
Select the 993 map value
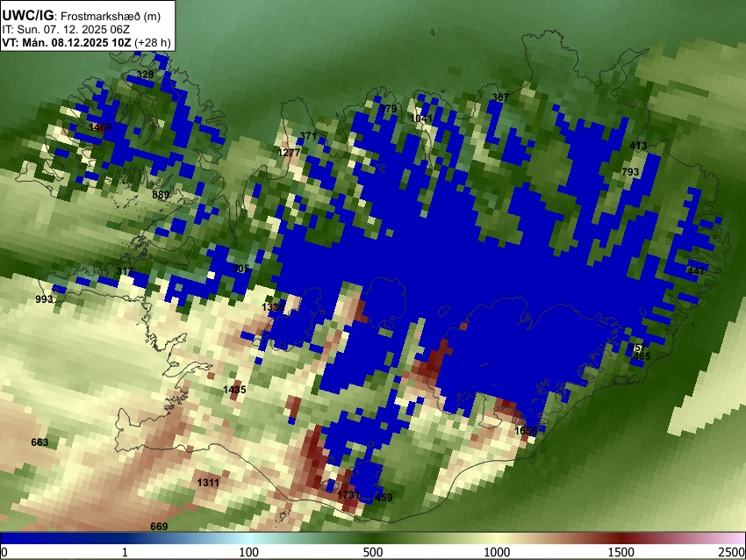[x=44, y=299]
